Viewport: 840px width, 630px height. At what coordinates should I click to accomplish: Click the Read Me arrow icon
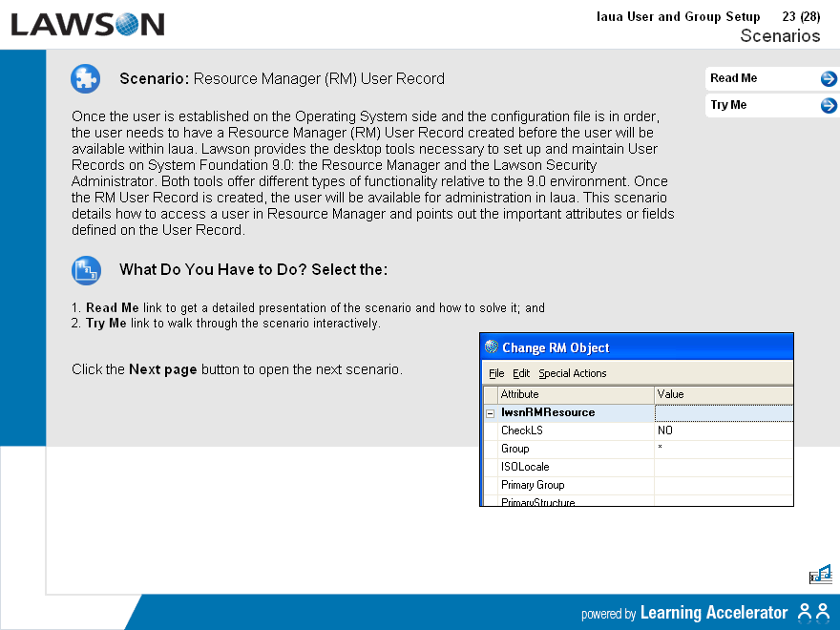click(829, 78)
